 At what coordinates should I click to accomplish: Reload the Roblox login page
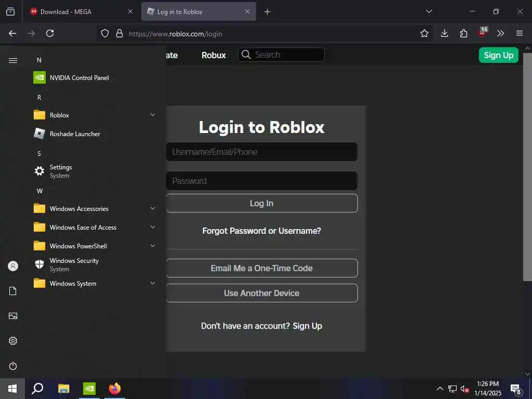point(50,33)
